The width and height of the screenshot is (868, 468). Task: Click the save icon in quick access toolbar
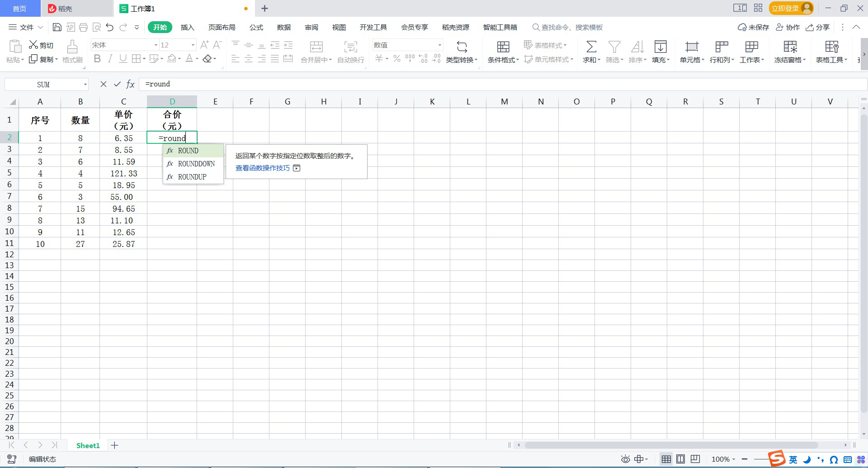(57, 28)
